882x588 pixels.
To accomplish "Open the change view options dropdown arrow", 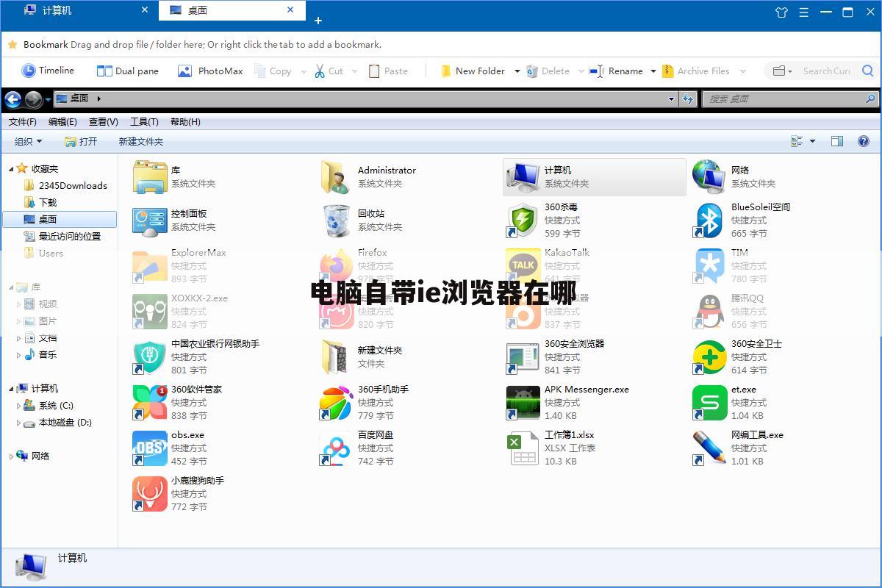I will (x=812, y=141).
